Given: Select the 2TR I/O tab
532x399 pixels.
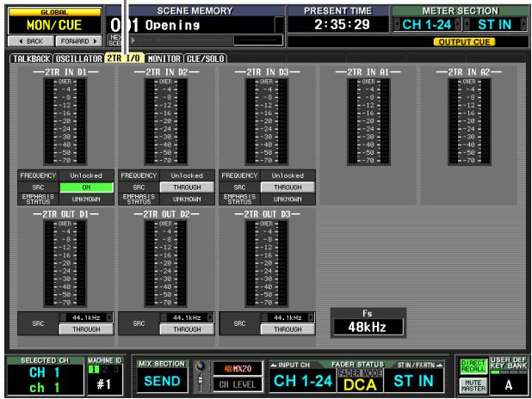Looking at the screenshot, I should click(x=124, y=58).
